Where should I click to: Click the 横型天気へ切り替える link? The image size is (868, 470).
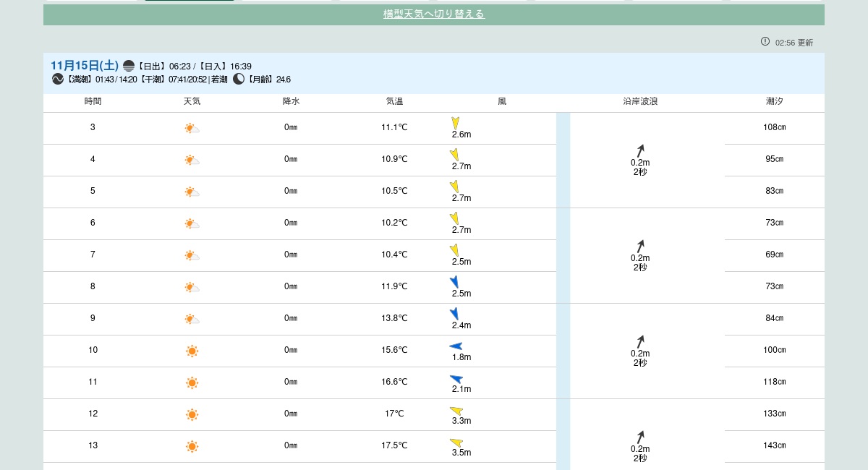click(x=433, y=14)
